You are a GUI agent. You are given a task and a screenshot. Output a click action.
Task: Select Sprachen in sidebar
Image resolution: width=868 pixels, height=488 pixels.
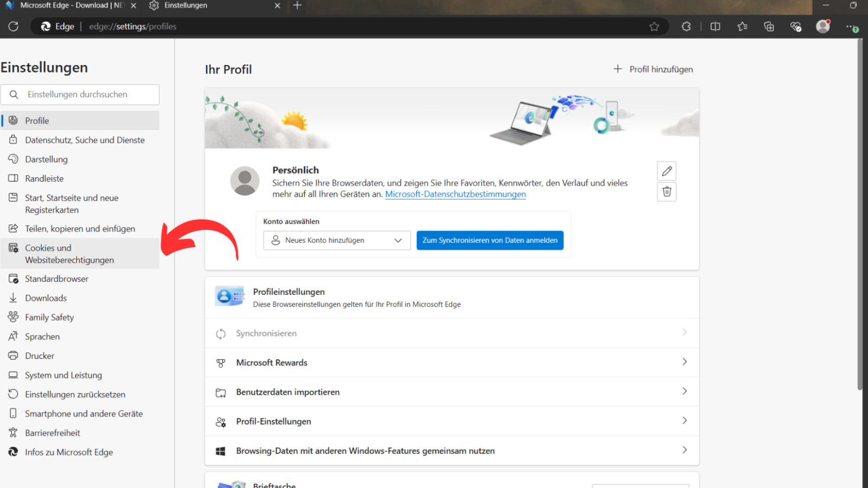[x=80, y=337]
